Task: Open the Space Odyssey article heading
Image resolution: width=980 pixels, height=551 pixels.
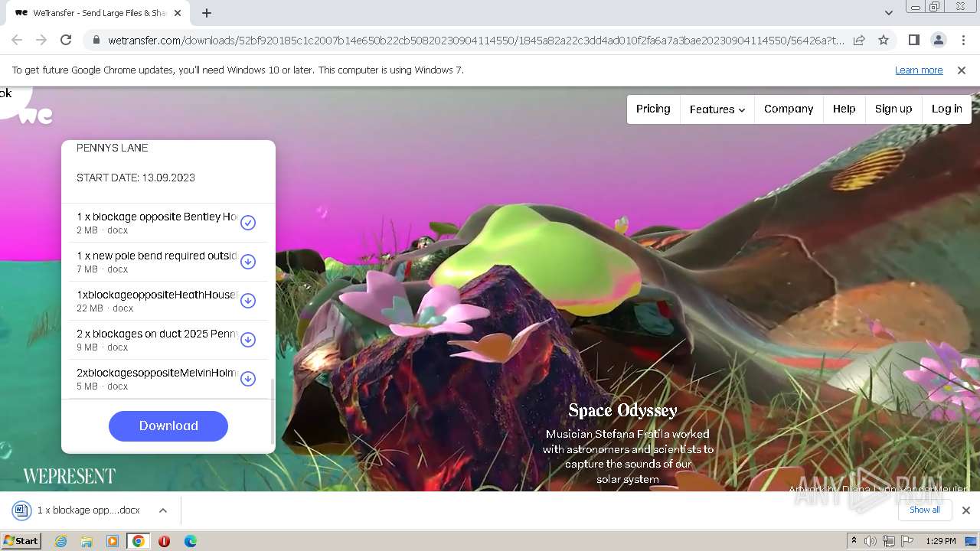Action: [623, 411]
